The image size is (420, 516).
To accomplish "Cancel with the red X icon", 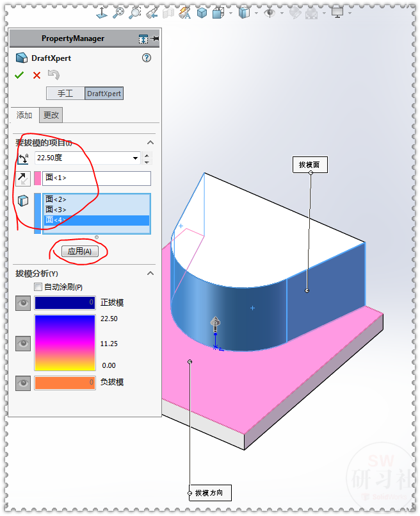I will (36, 76).
